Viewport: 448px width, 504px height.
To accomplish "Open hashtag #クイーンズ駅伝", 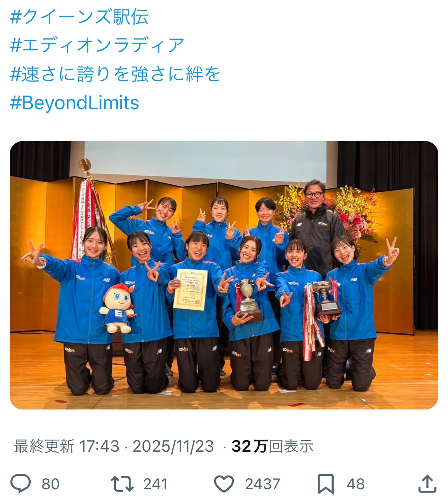I will [x=79, y=17].
